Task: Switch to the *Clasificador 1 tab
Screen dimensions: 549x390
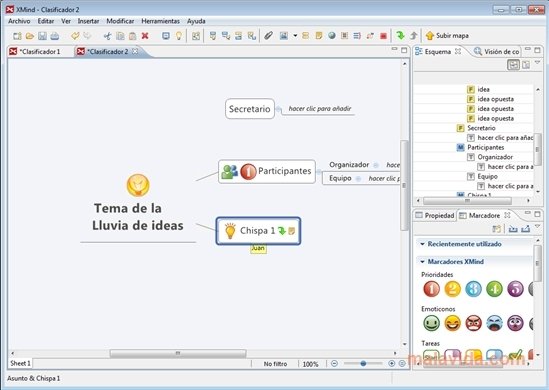Action: click(x=35, y=51)
